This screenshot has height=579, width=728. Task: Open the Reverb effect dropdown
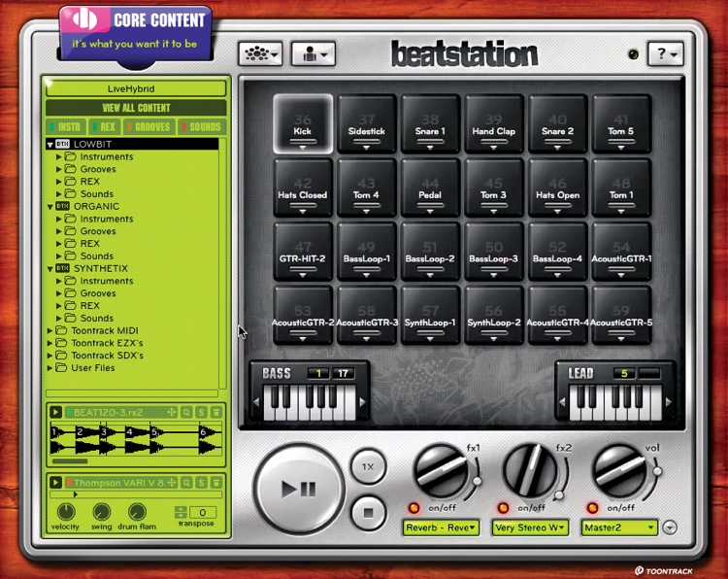click(x=441, y=528)
